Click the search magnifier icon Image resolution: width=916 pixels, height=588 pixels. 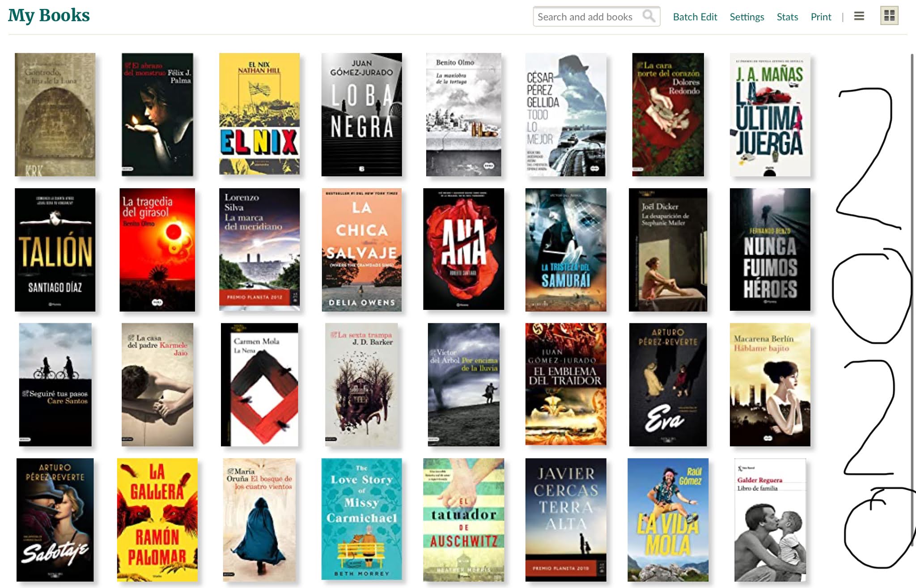[649, 17]
